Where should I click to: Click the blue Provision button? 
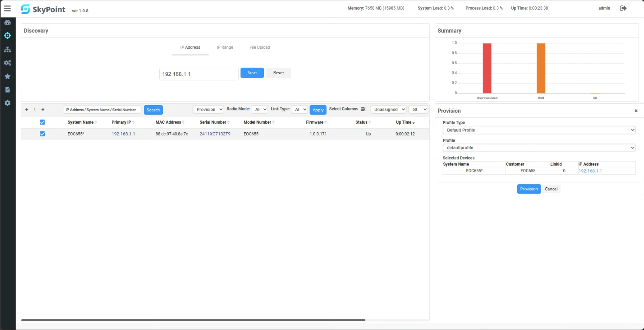tap(528, 189)
